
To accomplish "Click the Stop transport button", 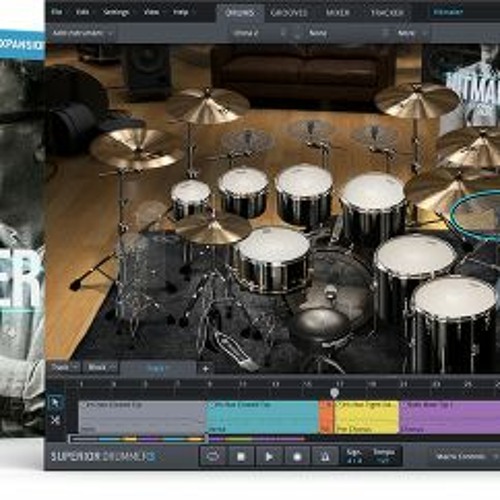I will [x=241, y=456].
